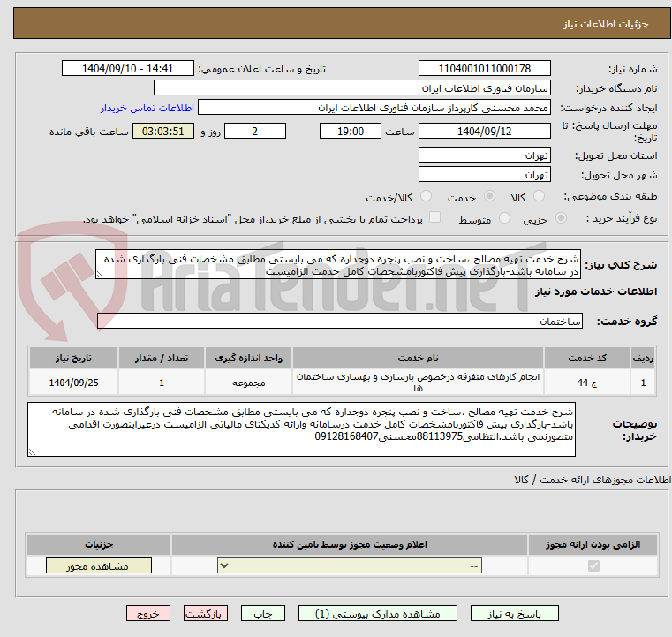This screenshot has height=637, width=672.
Task: Select the 'متوسط' purchase type radio
Action: 504,218
